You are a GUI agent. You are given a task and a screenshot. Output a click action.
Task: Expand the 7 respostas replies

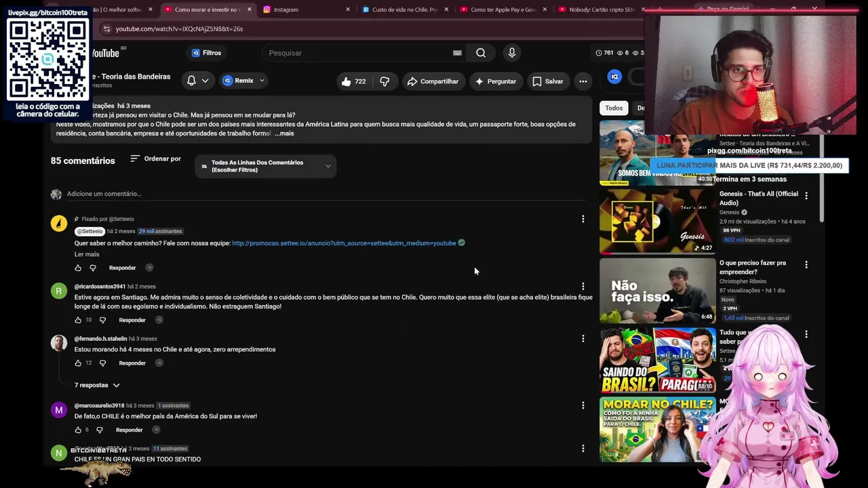pyautogui.click(x=97, y=385)
